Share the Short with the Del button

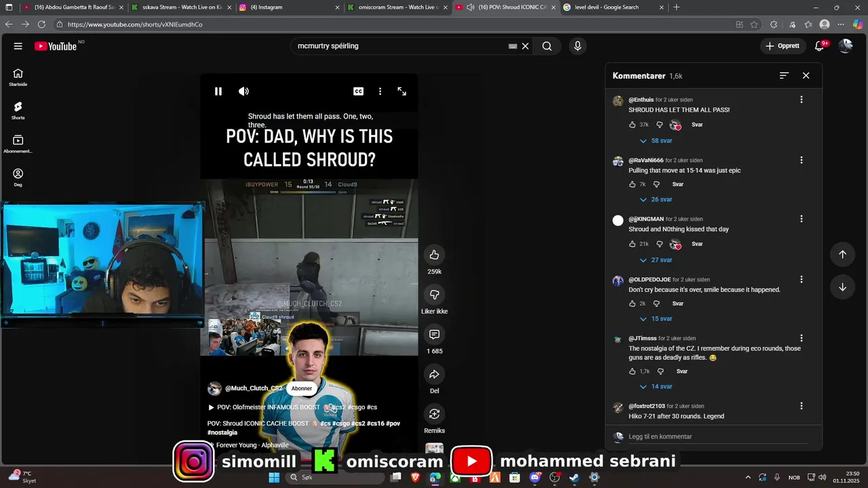click(435, 374)
